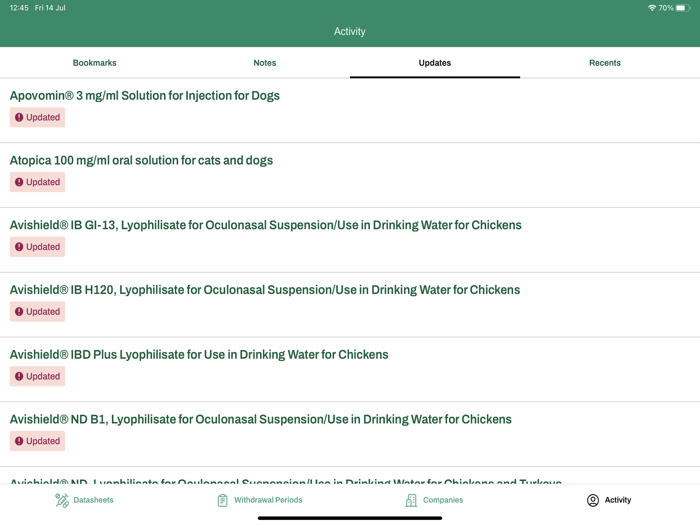This screenshot has width=700, height=525.
Task: Tap the Activity header title
Action: pos(350,31)
